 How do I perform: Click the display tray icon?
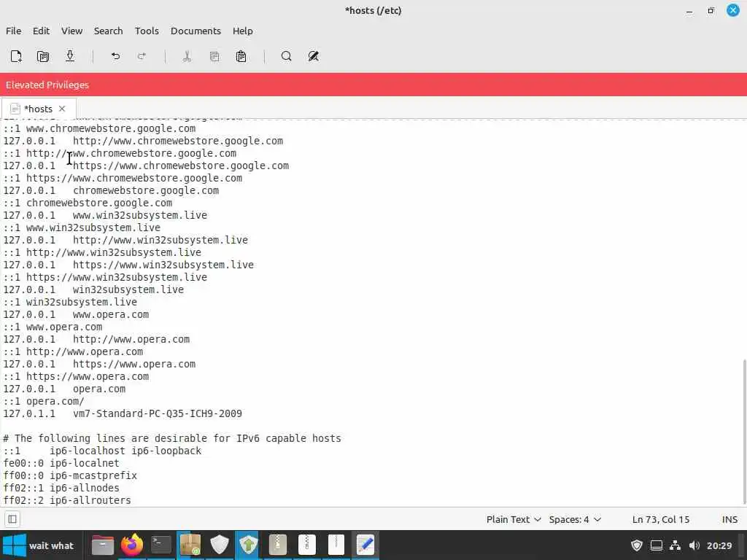click(x=657, y=545)
